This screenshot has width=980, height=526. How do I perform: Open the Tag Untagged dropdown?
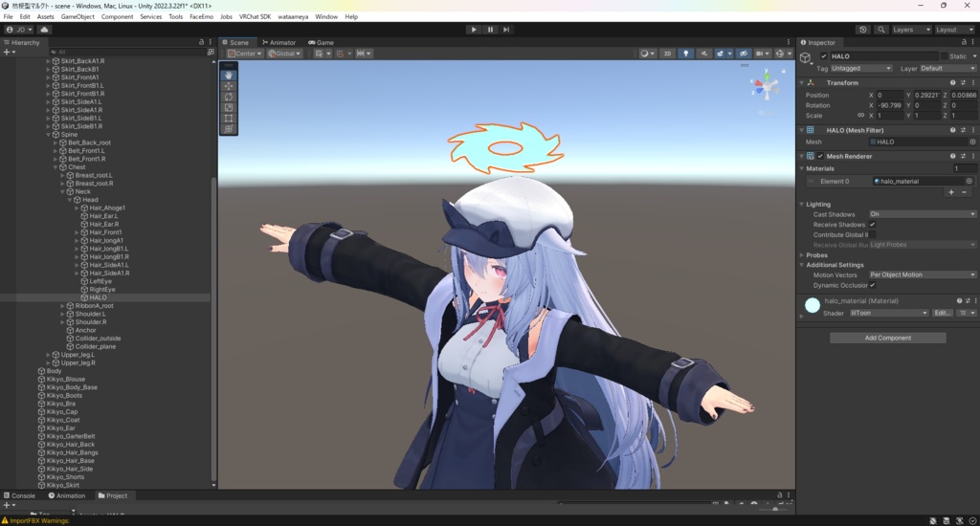point(860,69)
